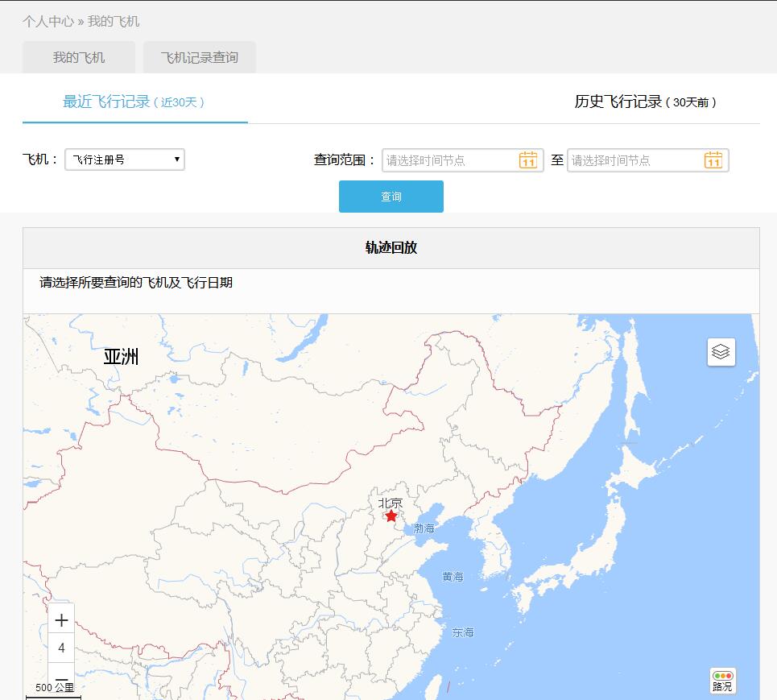This screenshot has height=700, width=777.
Task: Click the 亚洲 label on the map
Action: click(121, 357)
